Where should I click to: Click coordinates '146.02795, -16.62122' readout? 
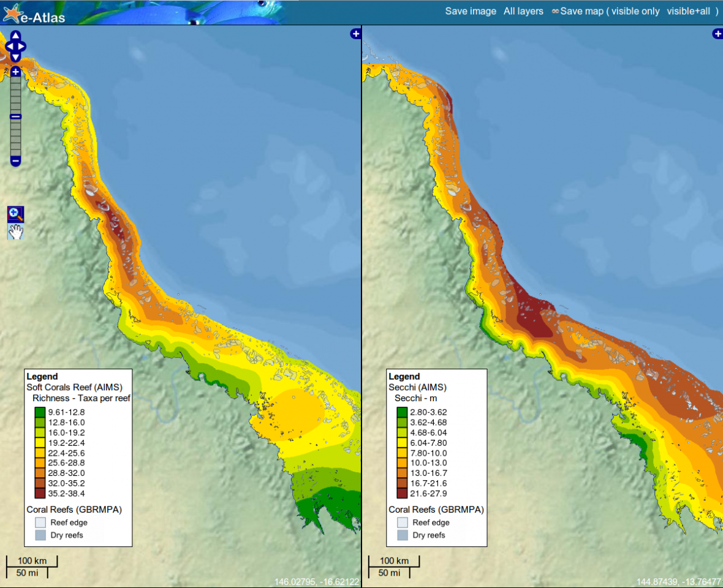[317, 581]
